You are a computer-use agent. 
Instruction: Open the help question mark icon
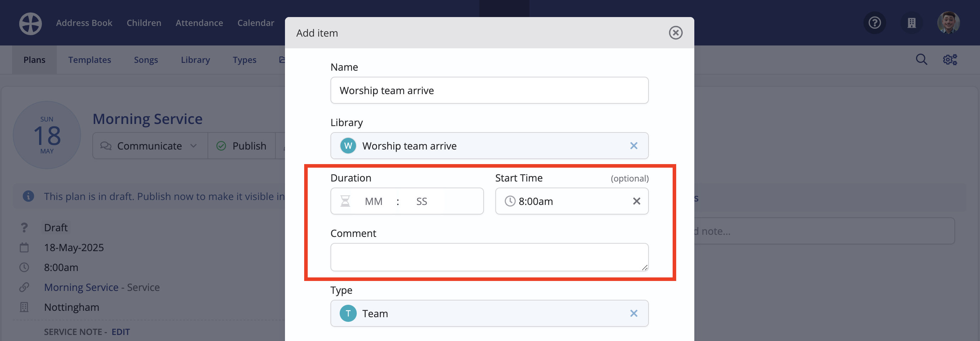click(x=874, y=23)
